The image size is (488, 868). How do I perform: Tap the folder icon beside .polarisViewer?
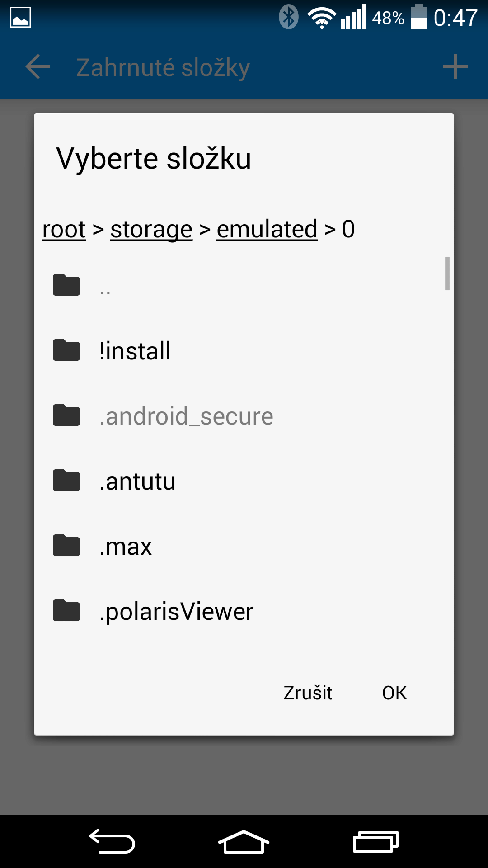[x=66, y=610]
